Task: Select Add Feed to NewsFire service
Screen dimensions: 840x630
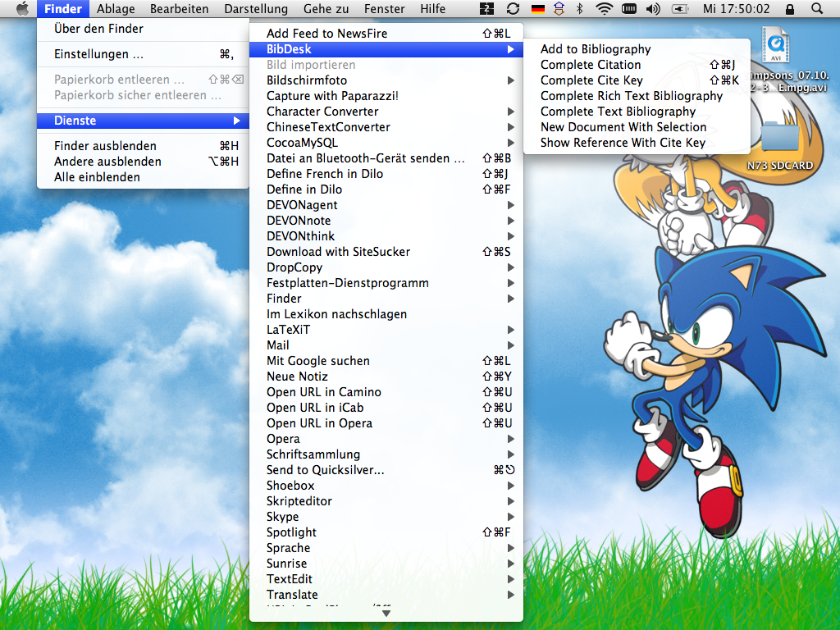Action: click(386, 33)
